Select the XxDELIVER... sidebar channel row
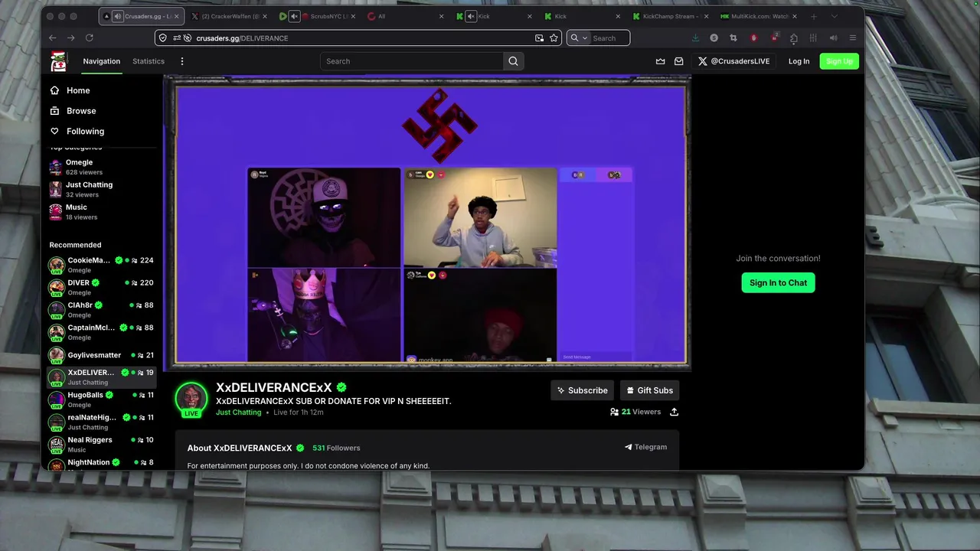Image resolution: width=980 pixels, height=551 pixels. (101, 377)
